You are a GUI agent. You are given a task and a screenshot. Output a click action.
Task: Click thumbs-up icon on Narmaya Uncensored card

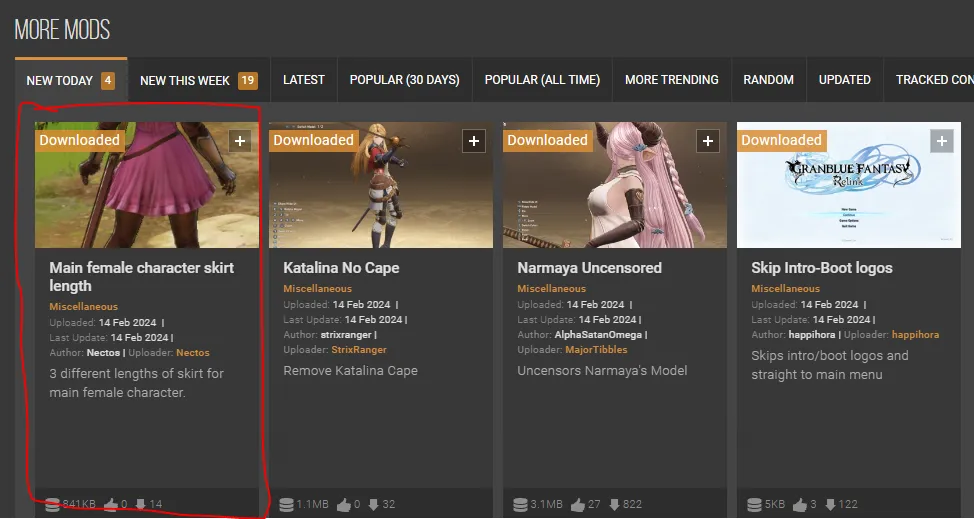[578, 505]
